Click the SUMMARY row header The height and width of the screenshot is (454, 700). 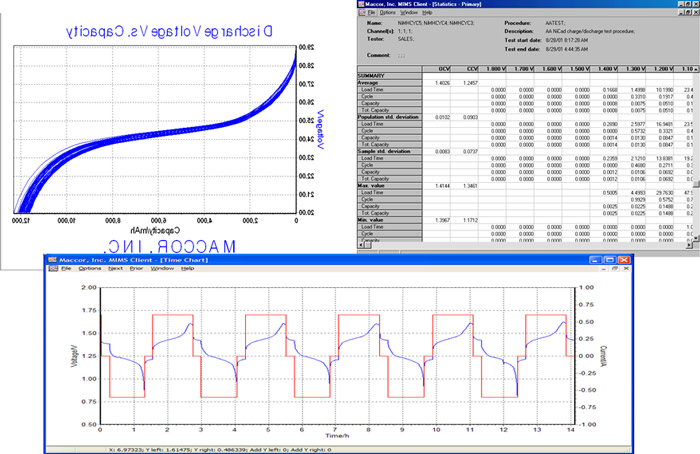coord(390,76)
